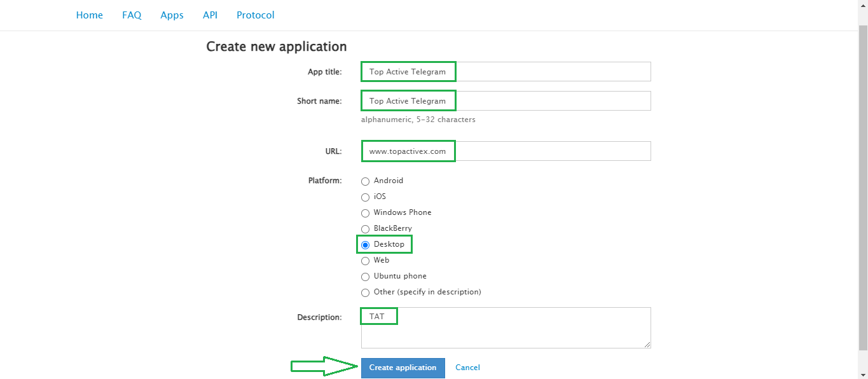Select the Desktop platform radio button

[365, 245]
